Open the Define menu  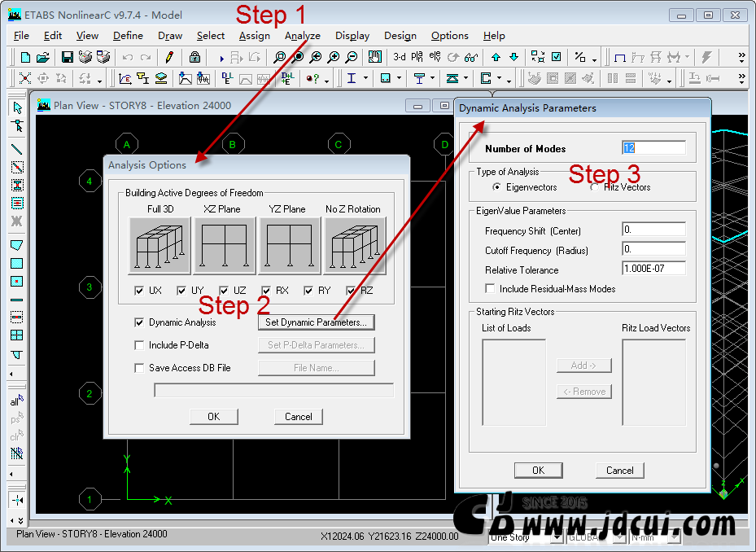[128, 36]
